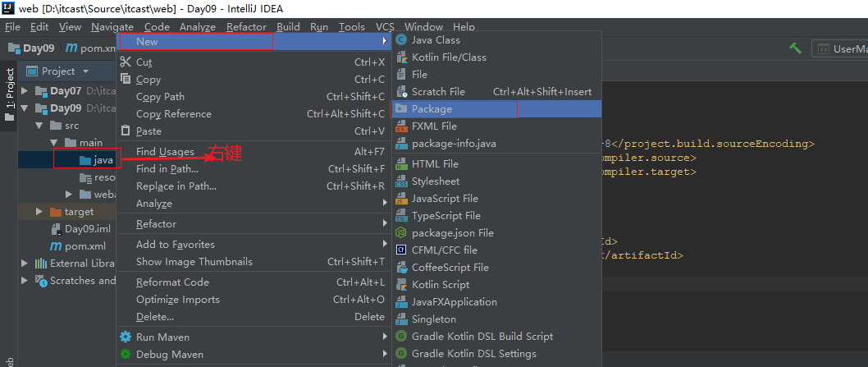Click the Stylesheet CSS icon

point(401,181)
